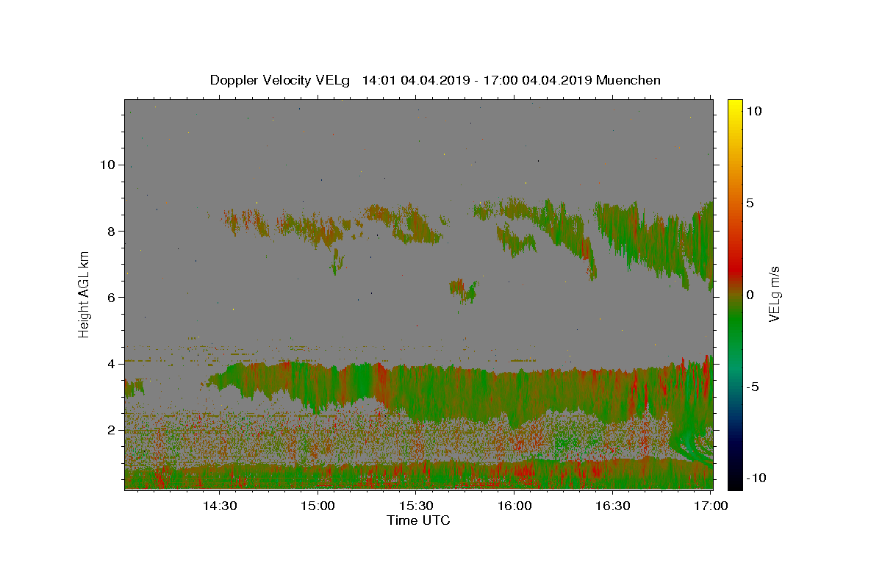Click the height label 2 on y-axis
The image size is (882, 588).
[112, 430]
